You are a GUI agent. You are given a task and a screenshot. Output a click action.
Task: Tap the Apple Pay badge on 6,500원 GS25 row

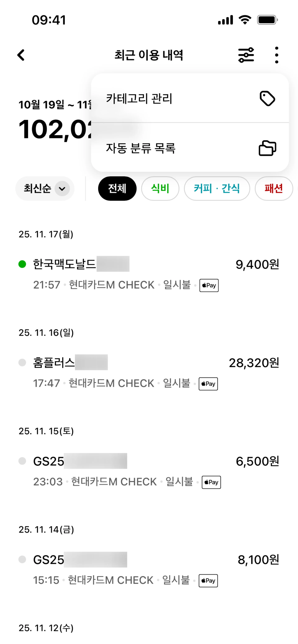[x=211, y=482]
